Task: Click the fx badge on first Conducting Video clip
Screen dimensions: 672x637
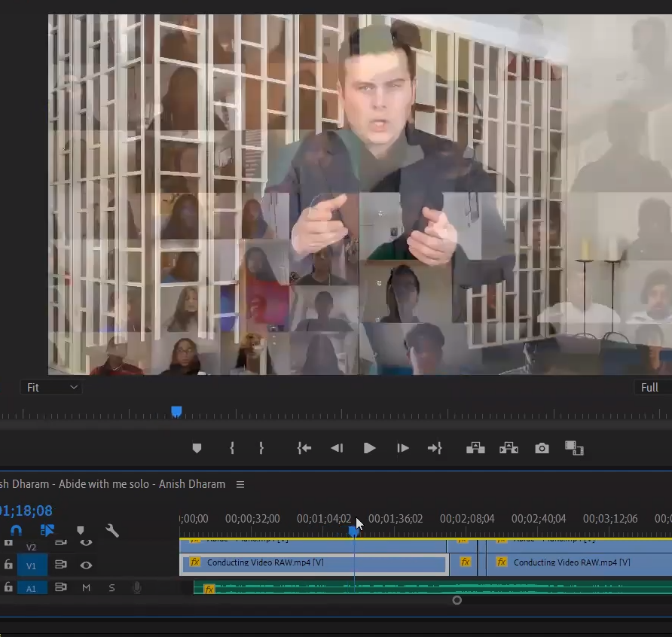Action: pyautogui.click(x=195, y=562)
